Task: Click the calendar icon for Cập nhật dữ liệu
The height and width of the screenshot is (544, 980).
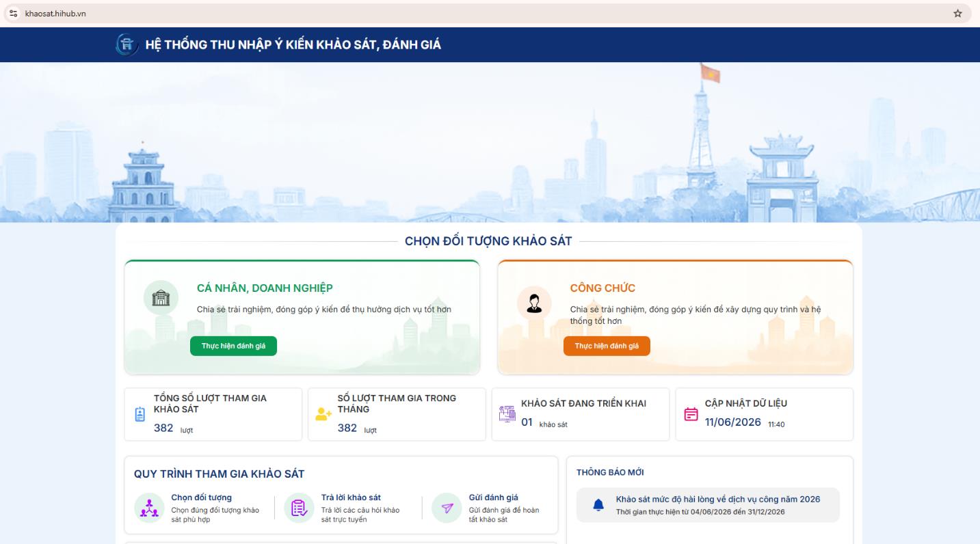Action: tap(691, 414)
